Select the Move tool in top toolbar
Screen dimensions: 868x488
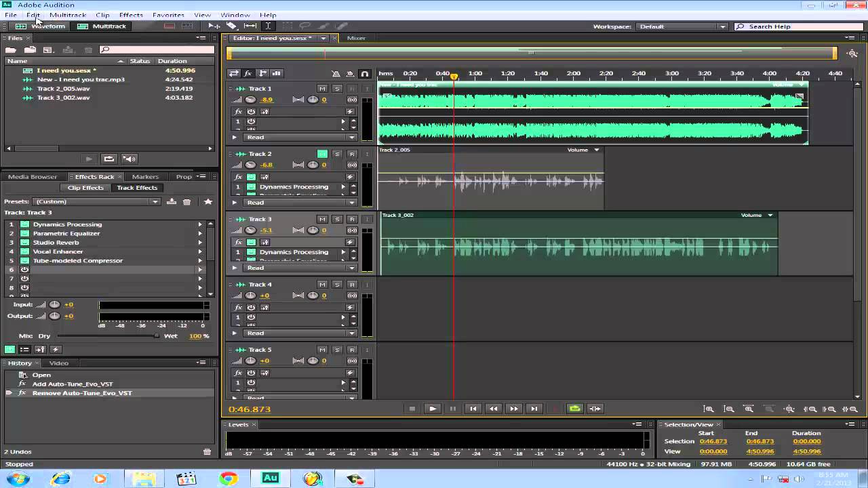214,26
